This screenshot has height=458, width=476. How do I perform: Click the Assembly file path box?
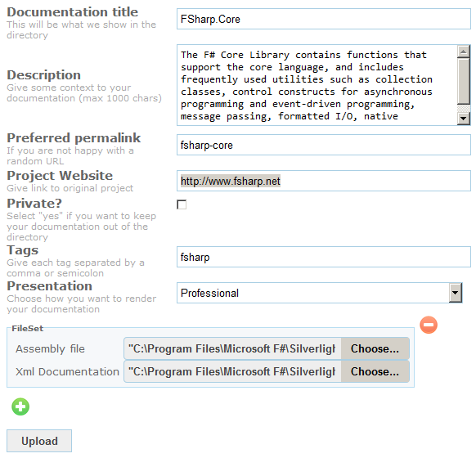click(x=232, y=348)
